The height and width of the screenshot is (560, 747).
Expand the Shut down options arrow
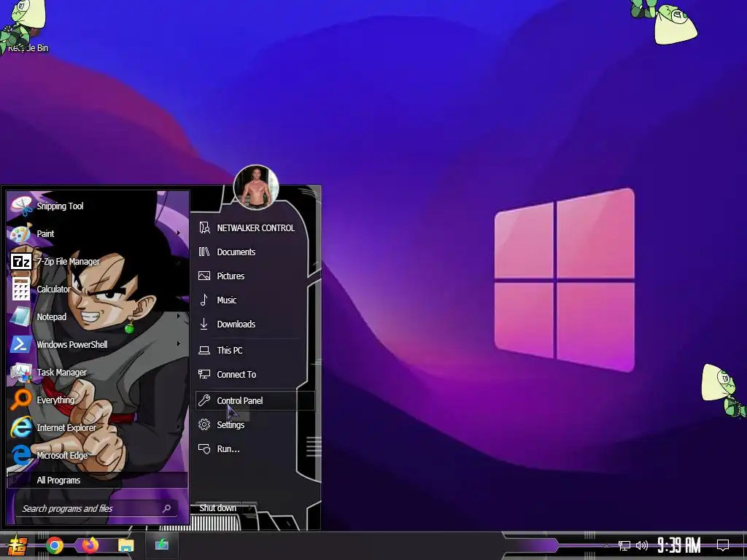250,508
